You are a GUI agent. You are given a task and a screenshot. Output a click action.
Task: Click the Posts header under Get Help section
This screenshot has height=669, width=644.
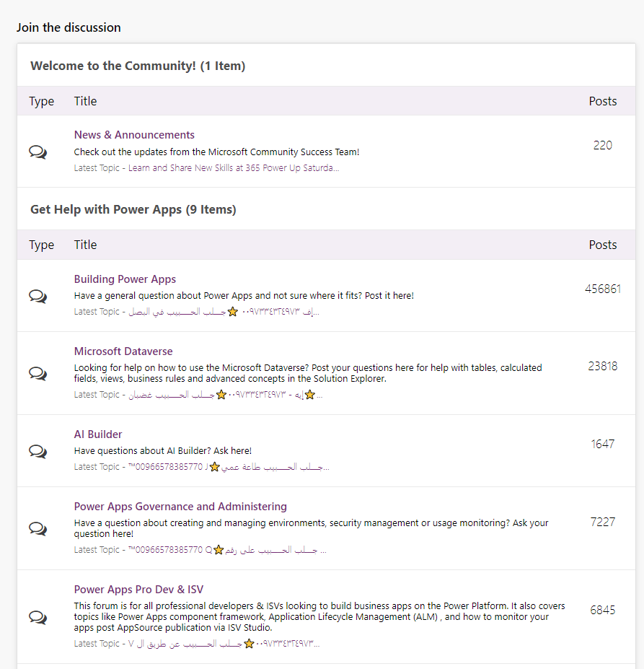tap(603, 245)
